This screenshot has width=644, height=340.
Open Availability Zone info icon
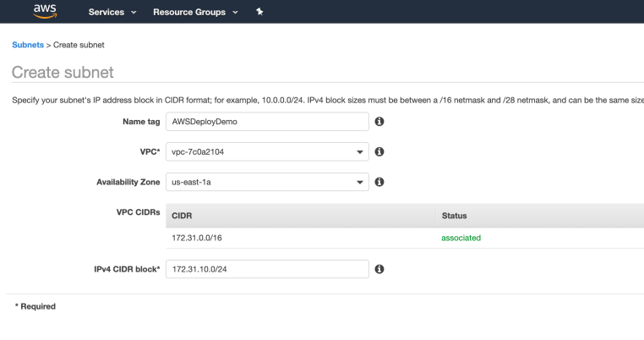pos(379,182)
